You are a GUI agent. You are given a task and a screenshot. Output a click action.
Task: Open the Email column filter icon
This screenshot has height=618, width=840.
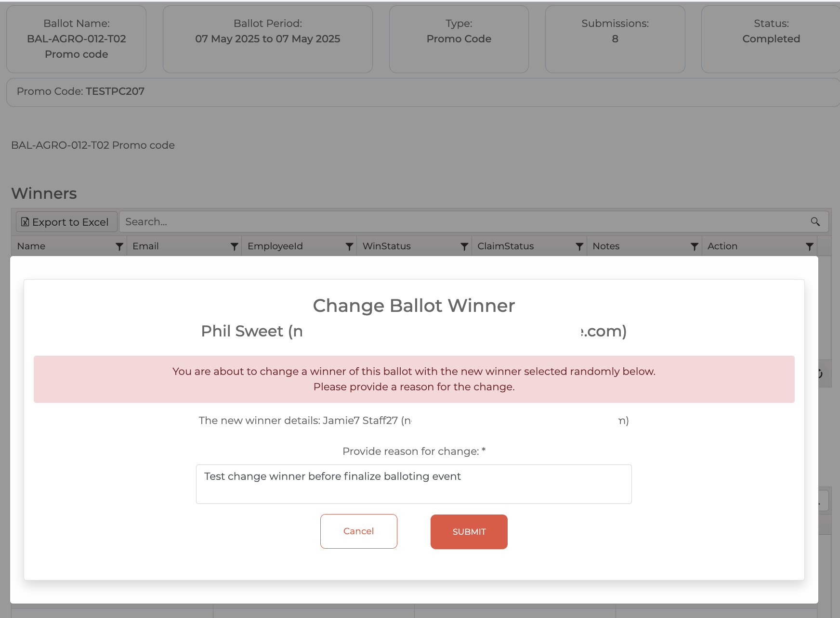click(x=234, y=246)
